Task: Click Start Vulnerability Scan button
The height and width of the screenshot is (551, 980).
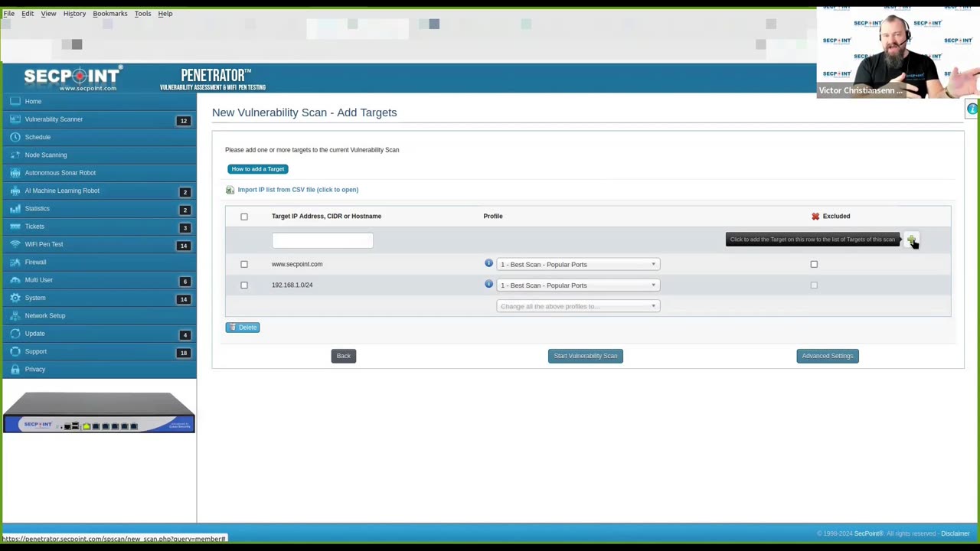Action: tap(586, 356)
